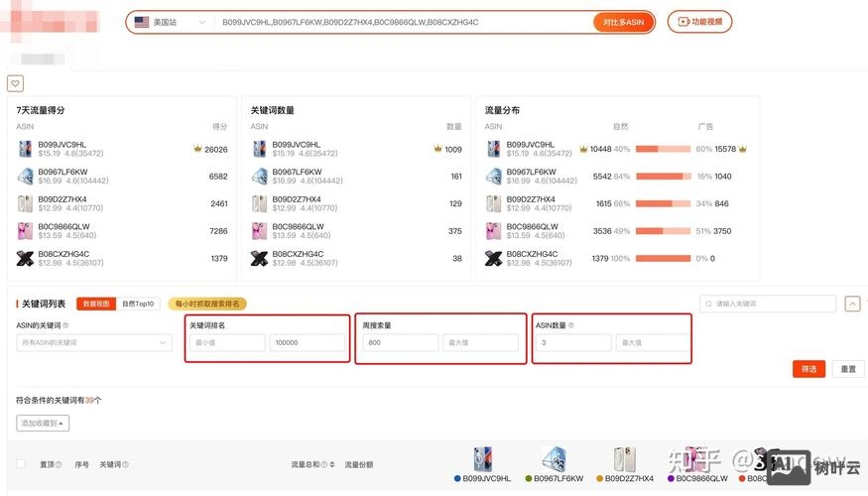The width and height of the screenshot is (868, 496).
Task: Click the B0967LF6KW thumbnail in 关键词数量 panel
Action: pos(259,176)
